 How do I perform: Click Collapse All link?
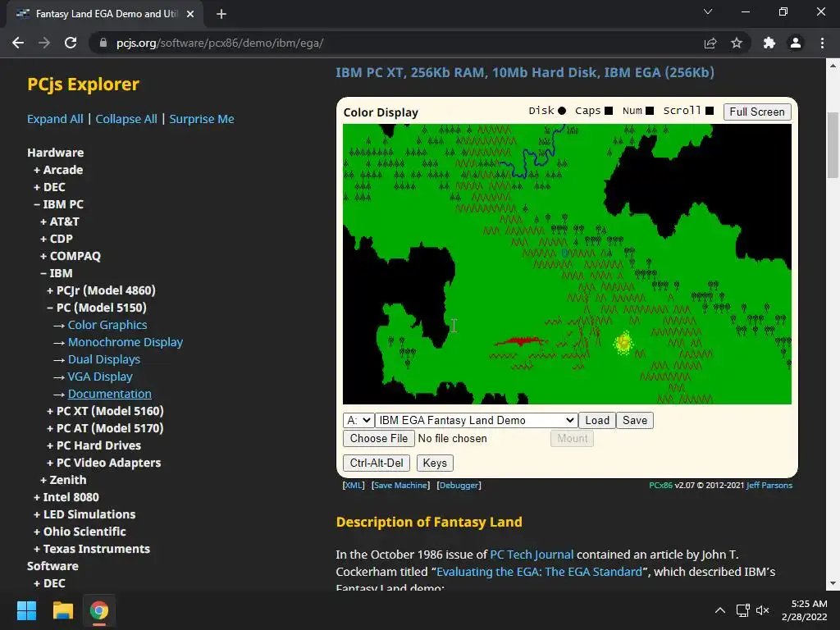click(126, 119)
